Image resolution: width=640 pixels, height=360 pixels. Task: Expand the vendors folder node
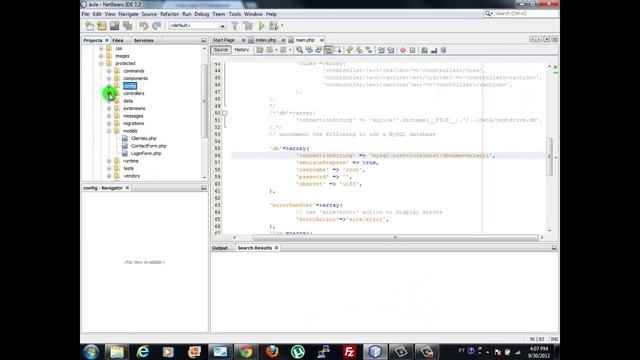[109, 176]
